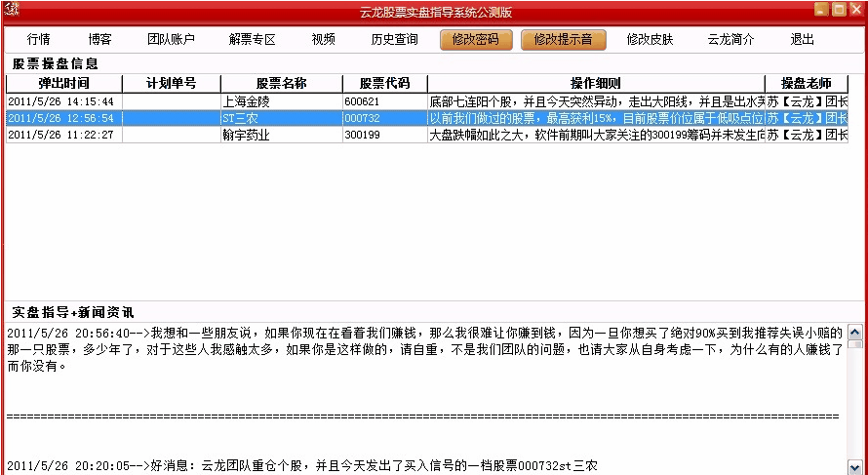The image size is (868, 475).
Task: Click teacher cell in 上海金陵 row
Action: [807, 101]
